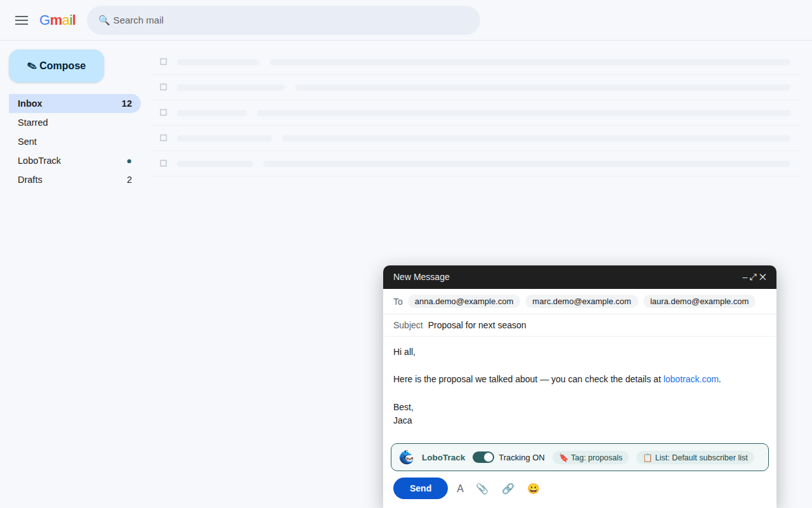The image size is (812, 508).
Task: Select the fifth email row checkbox
Action: click(x=164, y=163)
